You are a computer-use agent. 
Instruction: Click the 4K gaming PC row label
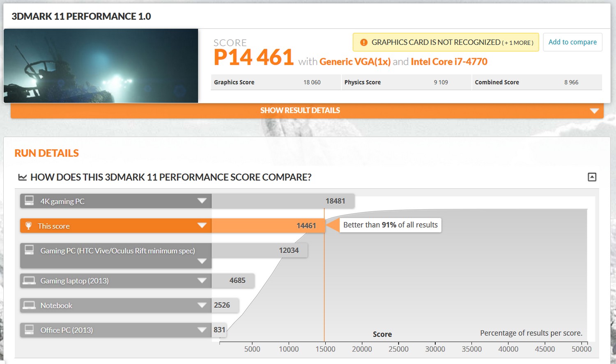[62, 201]
